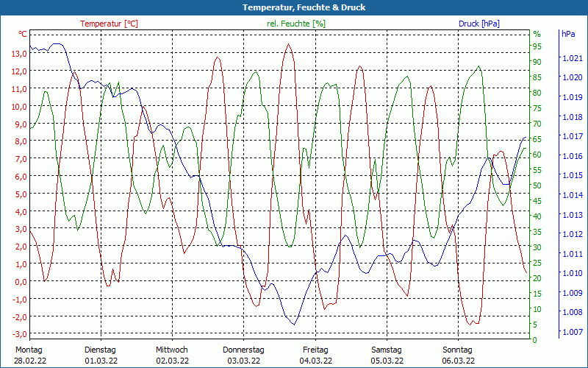Click the Freitag 04.03.22 date label
This screenshot has height=368, width=588.
point(315,355)
